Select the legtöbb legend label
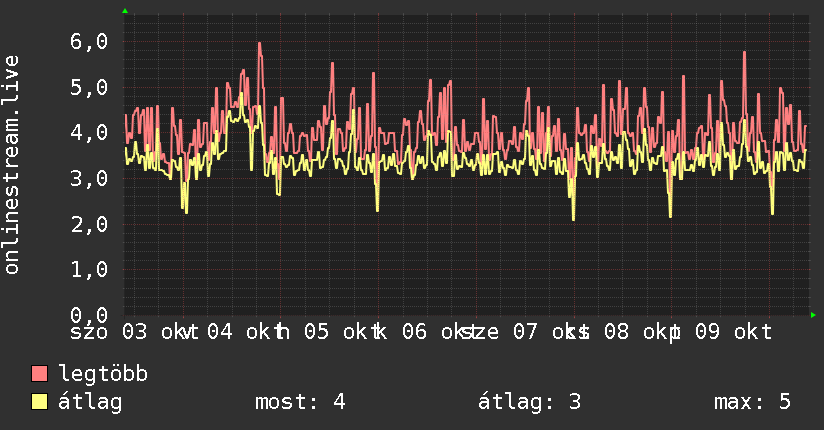Viewport: 824px width, 430px height. coord(103,374)
